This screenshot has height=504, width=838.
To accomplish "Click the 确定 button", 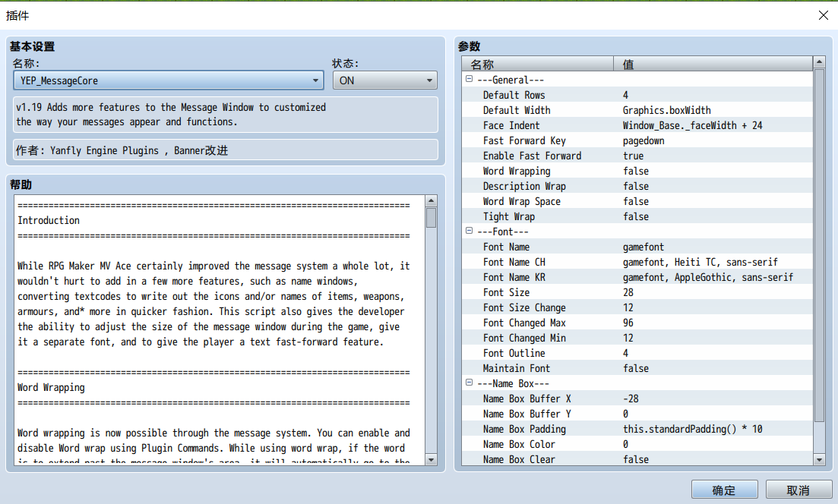I will pos(724,490).
